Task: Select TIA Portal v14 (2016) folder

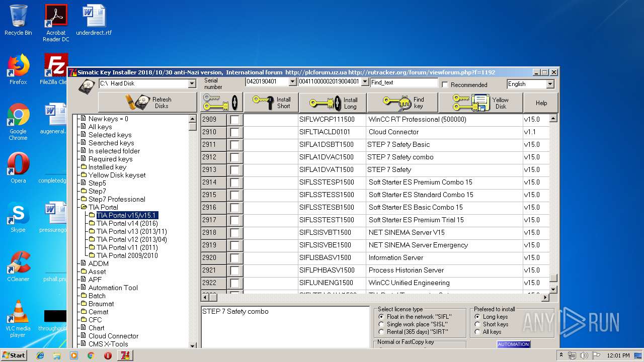Action: tap(127, 223)
